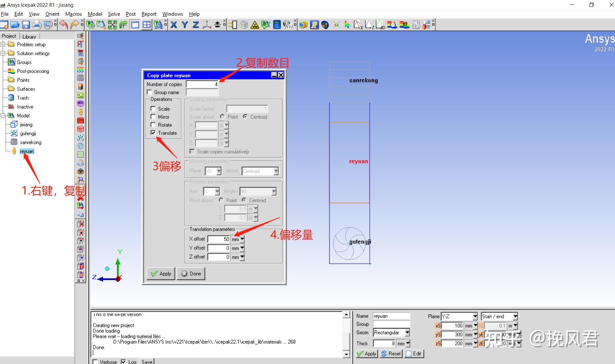Expand the Problem setup tree node
The width and height of the screenshot is (615, 364).
pyautogui.click(x=3, y=44)
